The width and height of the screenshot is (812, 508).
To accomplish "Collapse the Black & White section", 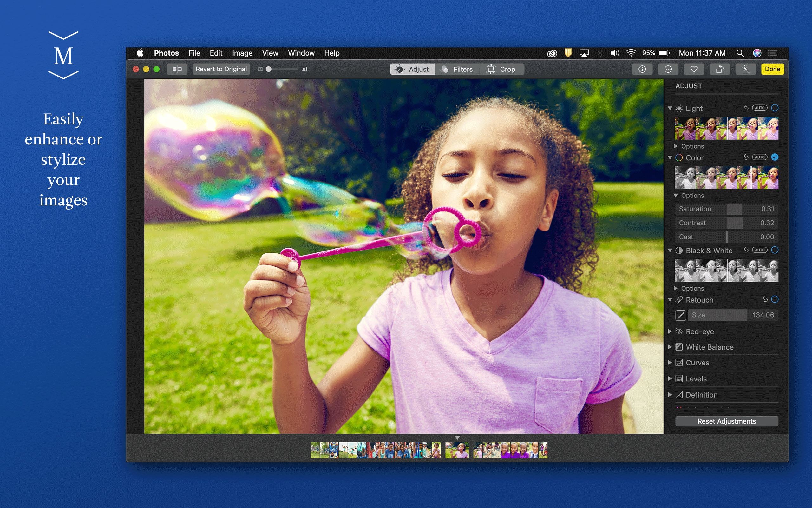I will pos(670,250).
